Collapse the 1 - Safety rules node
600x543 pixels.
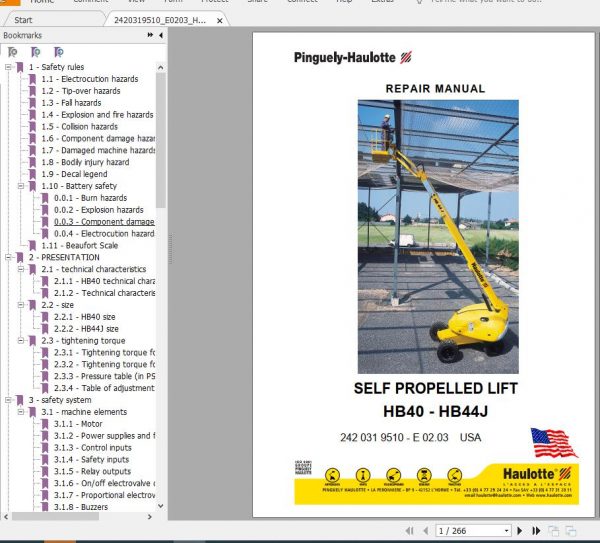(8, 67)
